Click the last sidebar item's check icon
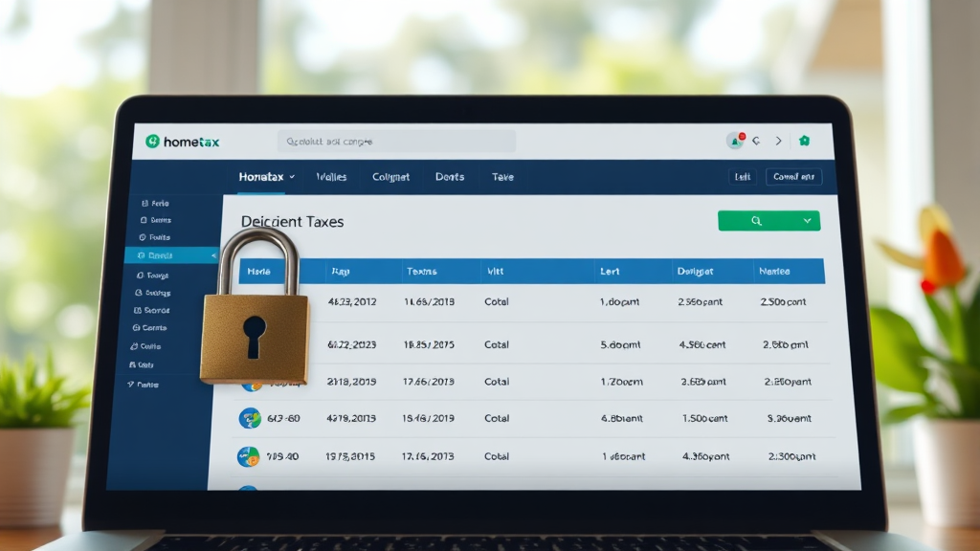 click(130, 385)
